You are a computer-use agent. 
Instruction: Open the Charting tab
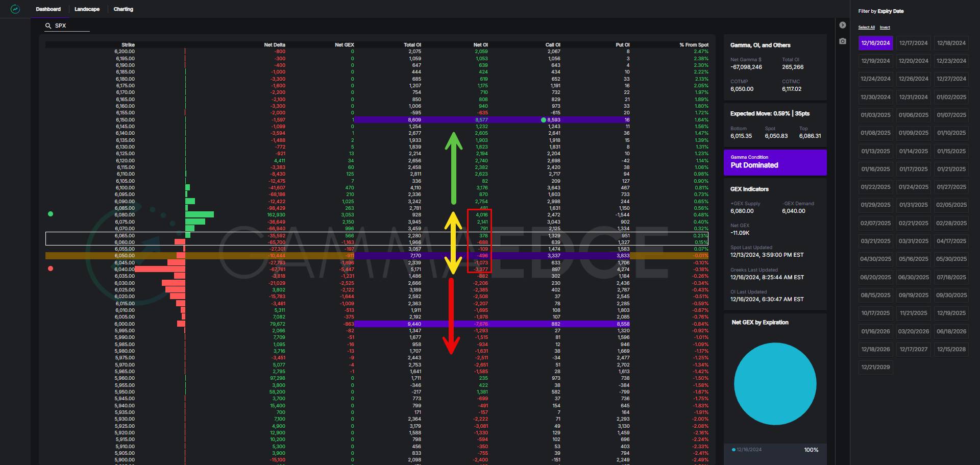point(123,9)
